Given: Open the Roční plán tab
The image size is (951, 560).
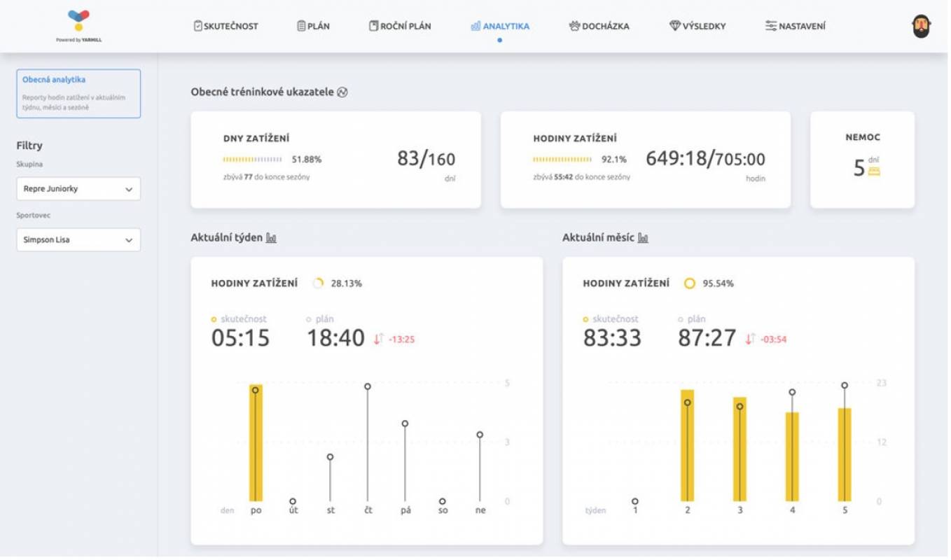Looking at the screenshot, I should [400, 27].
